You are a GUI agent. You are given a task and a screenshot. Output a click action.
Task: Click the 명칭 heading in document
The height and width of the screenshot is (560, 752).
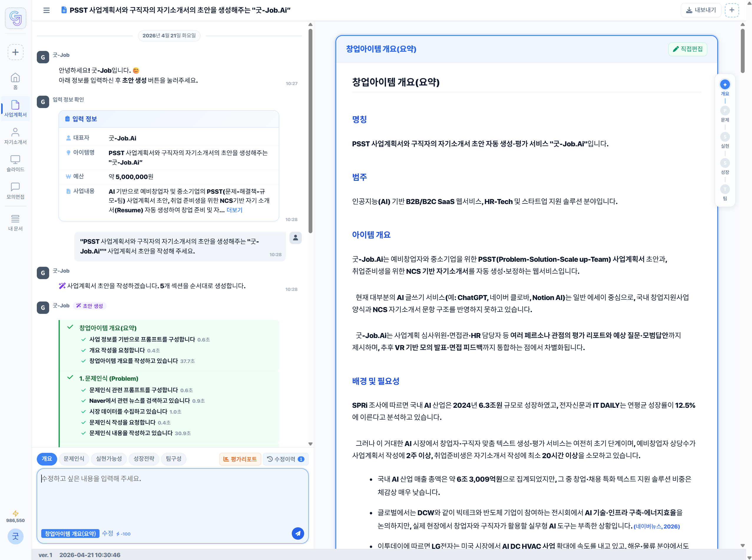click(x=360, y=119)
